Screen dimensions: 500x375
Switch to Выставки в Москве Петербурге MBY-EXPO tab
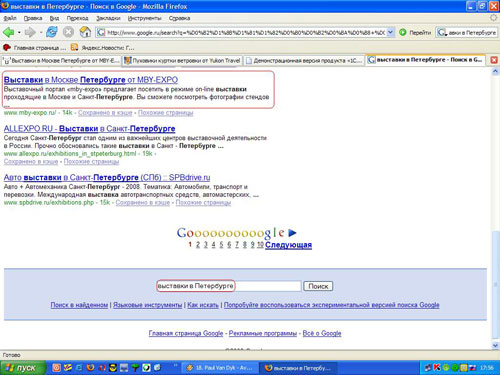tap(61, 60)
